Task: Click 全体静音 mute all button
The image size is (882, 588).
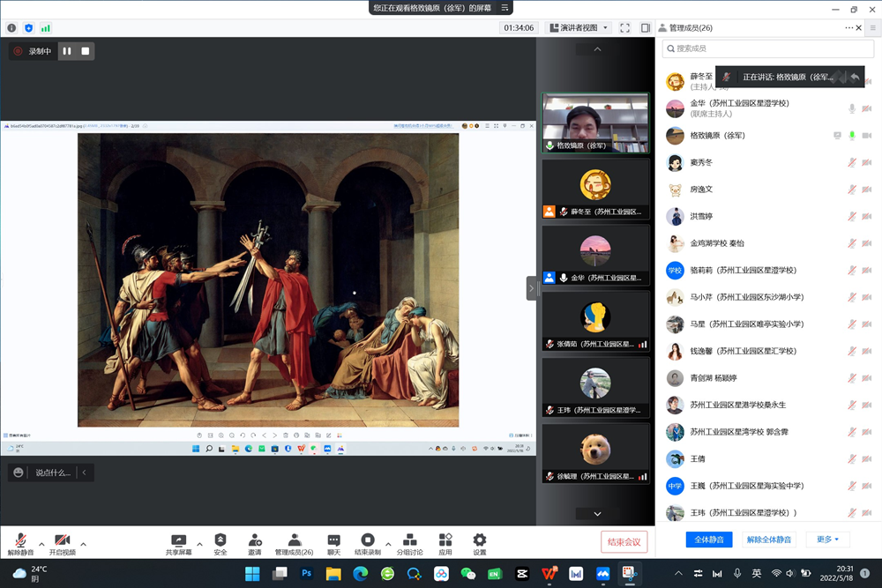Action: pyautogui.click(x=709, y=540)
